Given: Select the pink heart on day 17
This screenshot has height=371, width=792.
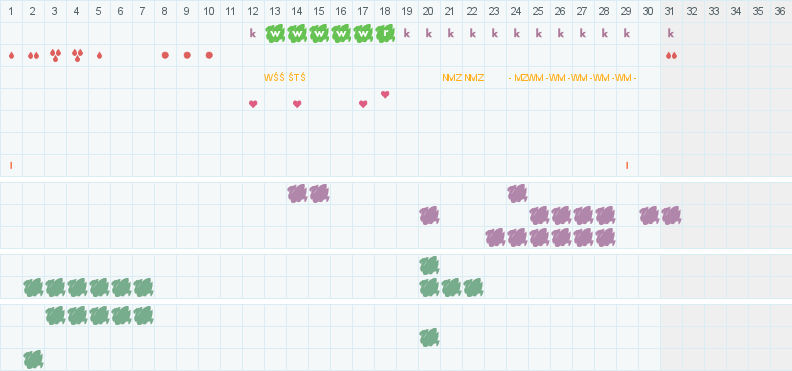Looking at the screenshot, I should click(x=363, y=104).
